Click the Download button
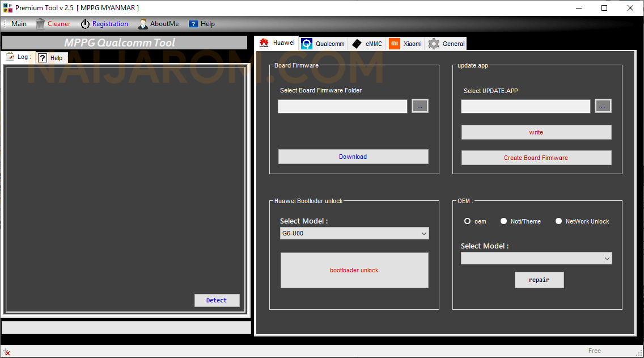This screenshot has width=644, height=358. click(353, 157)
